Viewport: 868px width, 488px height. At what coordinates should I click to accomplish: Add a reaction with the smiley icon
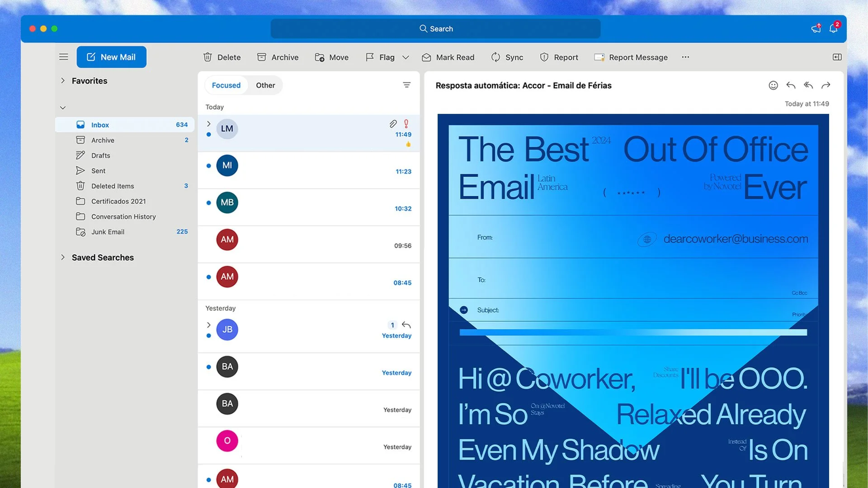click(x=773, y=85)
